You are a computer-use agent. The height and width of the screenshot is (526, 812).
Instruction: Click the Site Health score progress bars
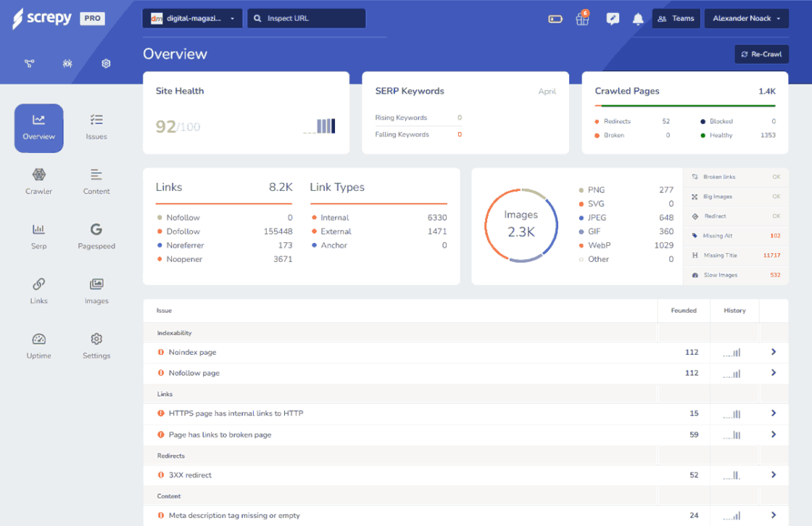click(320, 125)
